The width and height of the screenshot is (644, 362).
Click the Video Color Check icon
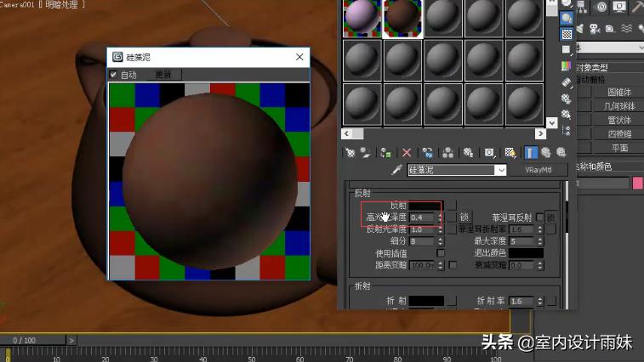[567, 65]
